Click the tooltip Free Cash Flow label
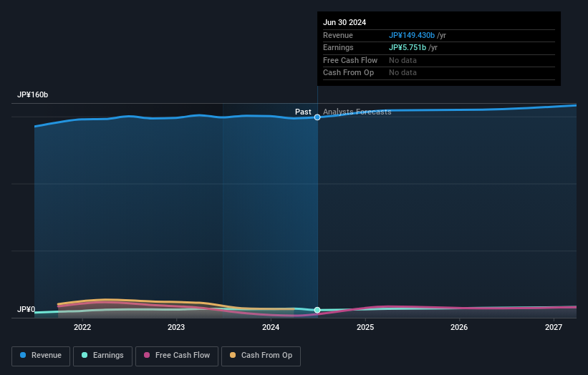Image resolution: width=588 pixels, height=375 pixels. point(350,60)
